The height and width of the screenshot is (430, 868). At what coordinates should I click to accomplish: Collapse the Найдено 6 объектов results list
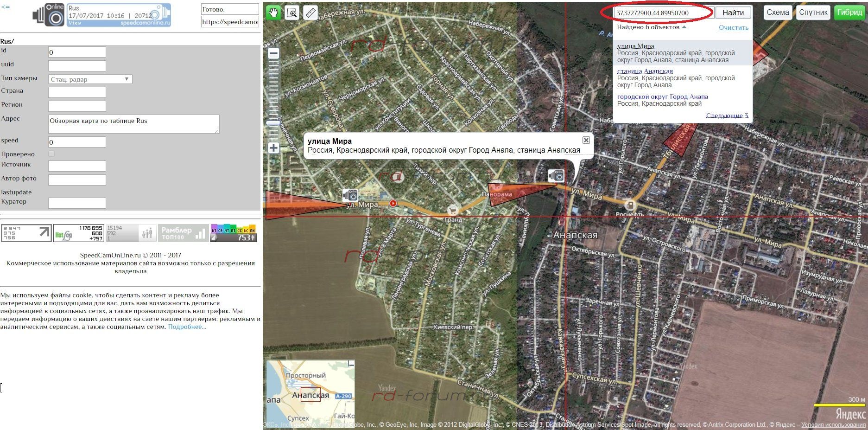[x=684, y=27]
